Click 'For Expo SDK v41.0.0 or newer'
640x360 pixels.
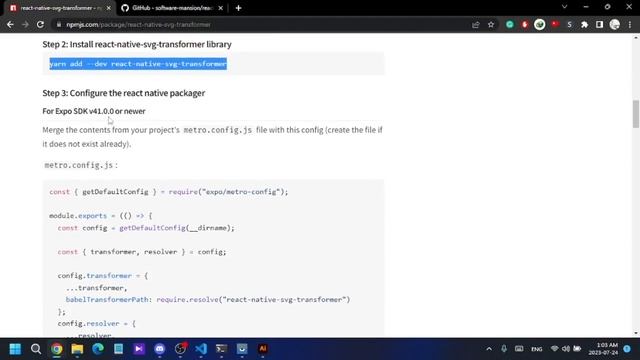click(x=94, y=111)
